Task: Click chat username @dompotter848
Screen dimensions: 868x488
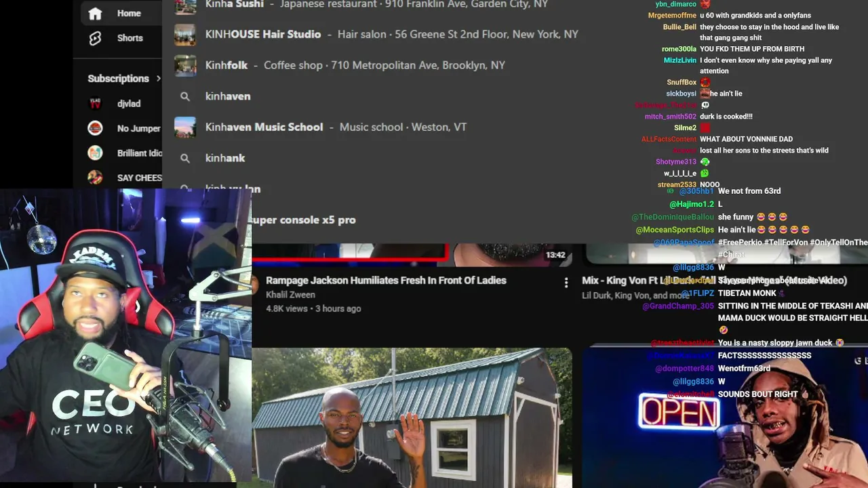Action: [x=685, y=369]
